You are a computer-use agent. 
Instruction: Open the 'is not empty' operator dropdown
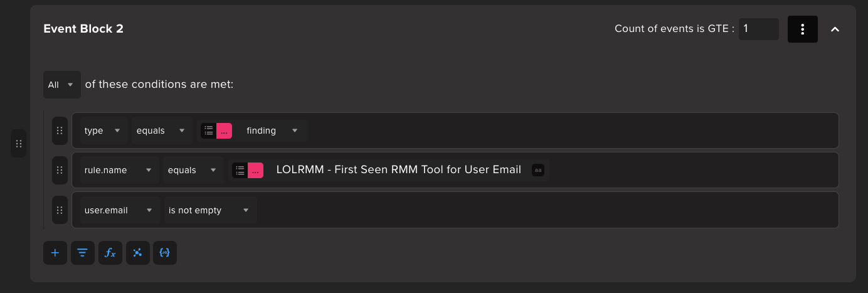tap(209, 210)
